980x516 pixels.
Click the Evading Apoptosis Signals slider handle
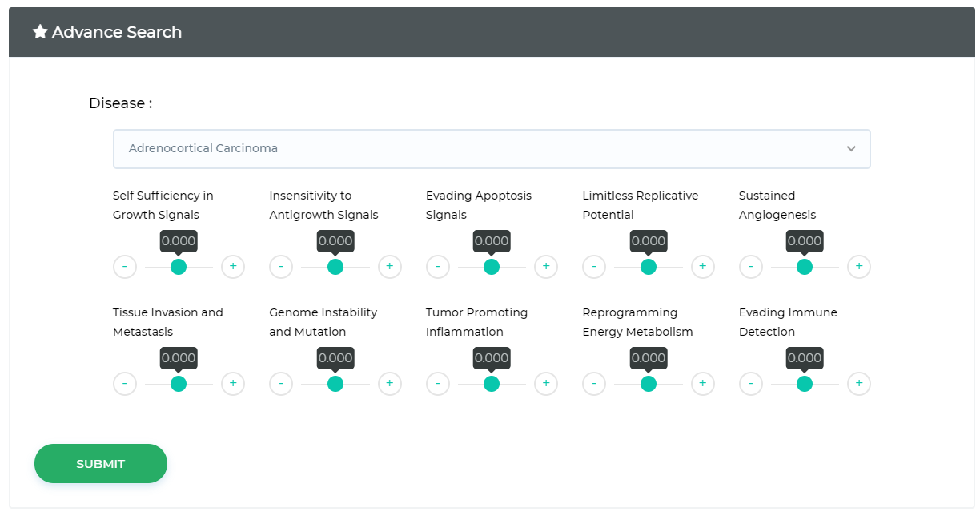point(492,267)
